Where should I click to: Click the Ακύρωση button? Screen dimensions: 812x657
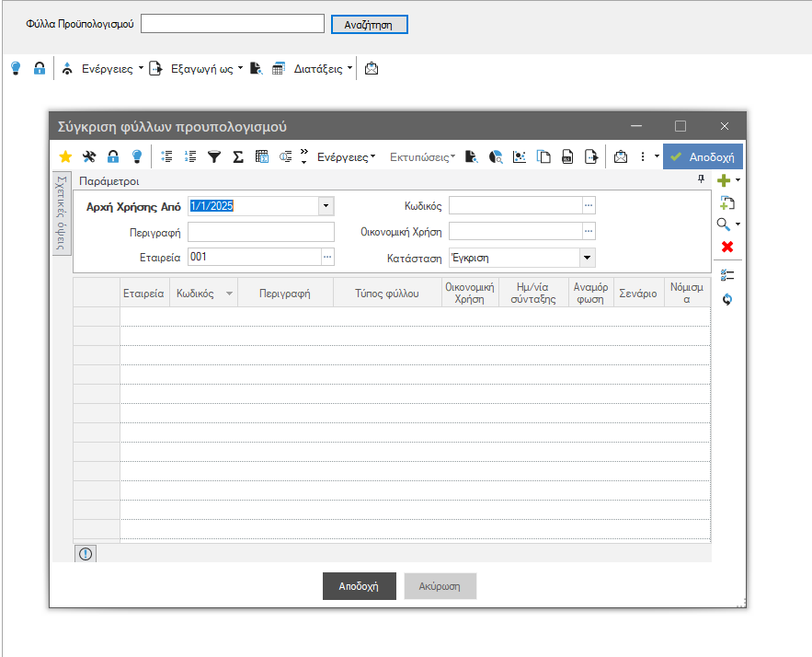[440, 586]
